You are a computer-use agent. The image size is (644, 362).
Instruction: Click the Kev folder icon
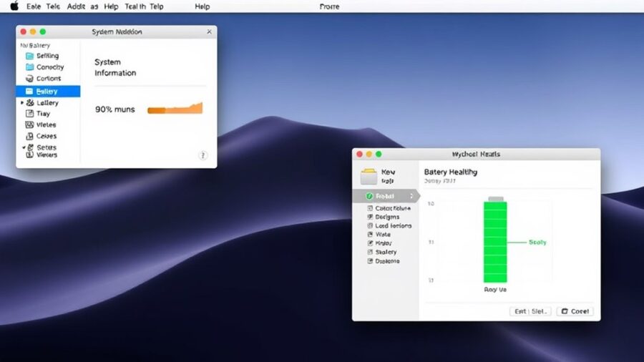tap(369, 177)
